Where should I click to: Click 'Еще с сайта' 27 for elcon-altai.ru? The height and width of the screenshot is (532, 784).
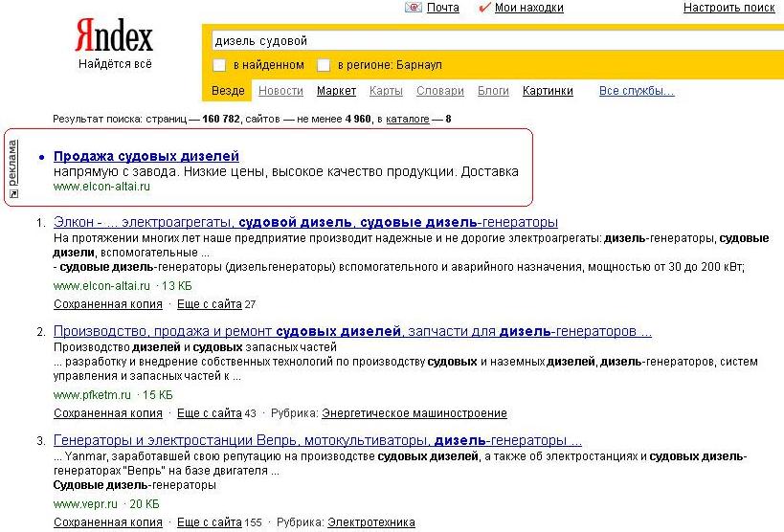pyautogui.click(x=210, y=304)
